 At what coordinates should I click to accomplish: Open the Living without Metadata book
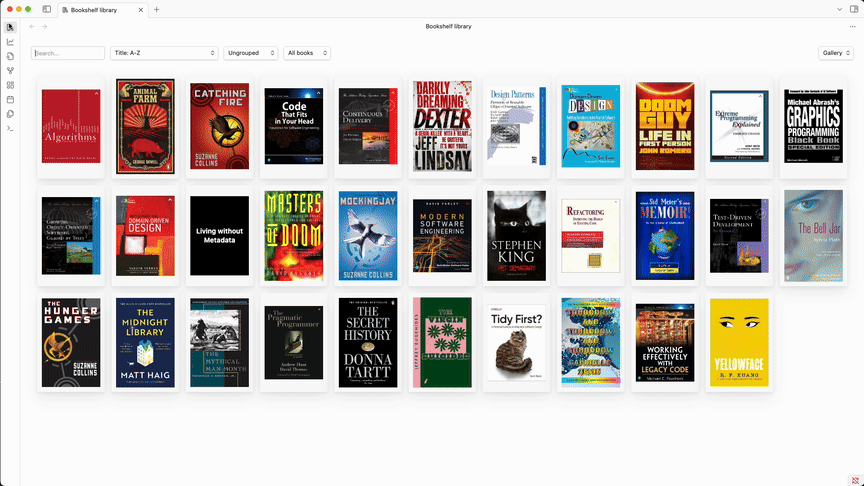219,236
